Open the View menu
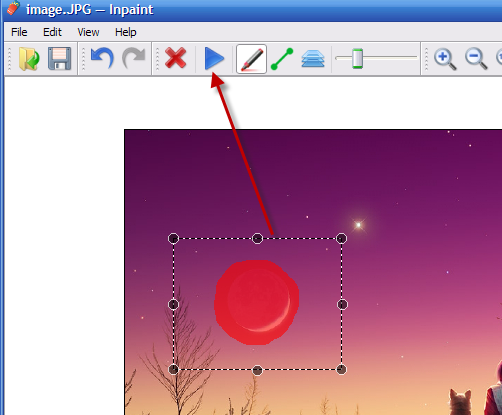The width and height of the screenshot is (502, 415). [x=88, y=32]
